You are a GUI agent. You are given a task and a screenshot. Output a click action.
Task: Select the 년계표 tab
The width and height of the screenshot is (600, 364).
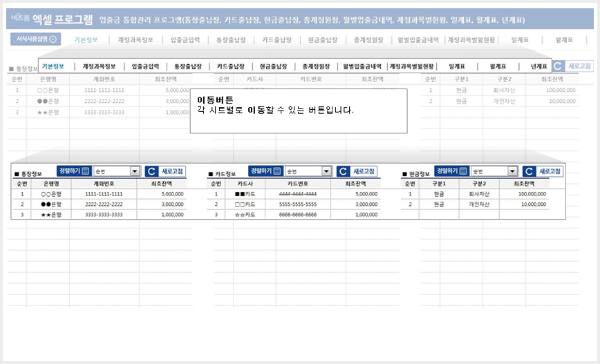point(538,66)
